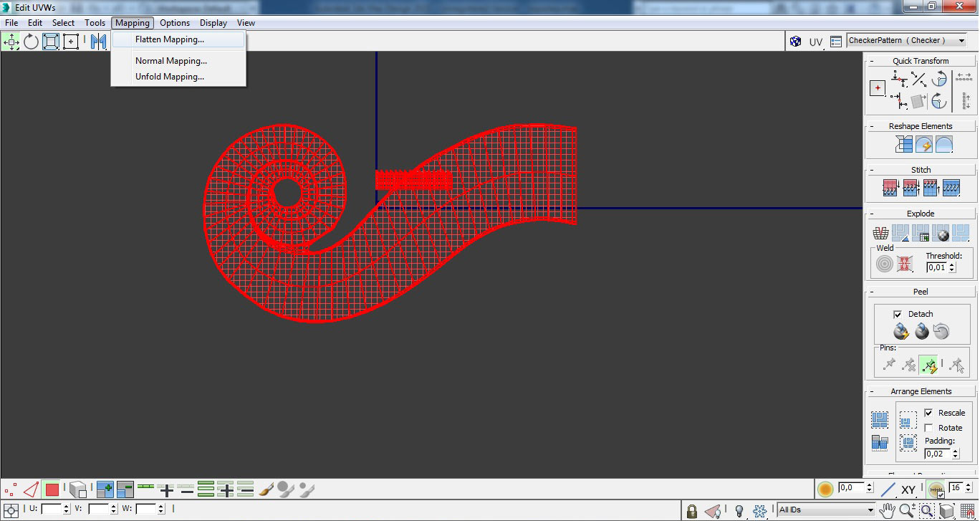Click the Lock Selection padlock icon

coord(691,511)
